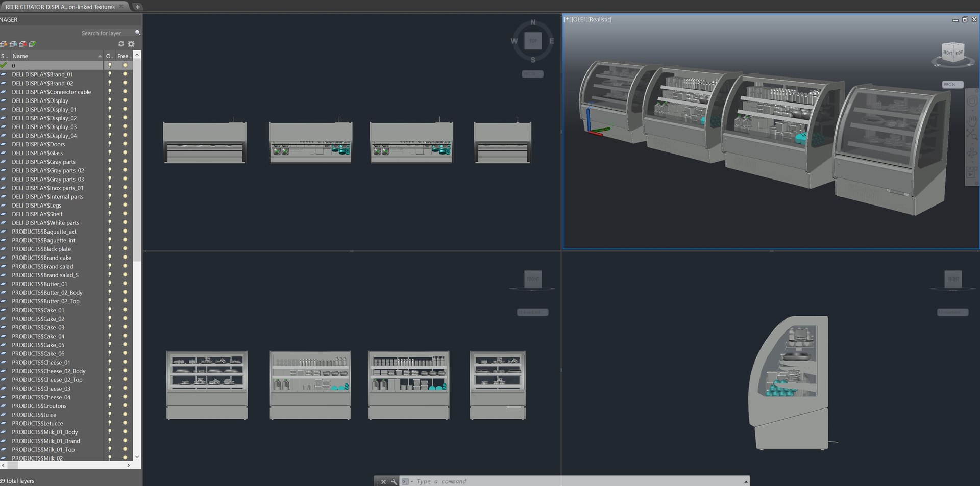Toggle Freeze sun for DELI DISPLAY$Legs
This screenshot has height=486, width=980.
tap(125, 205)
